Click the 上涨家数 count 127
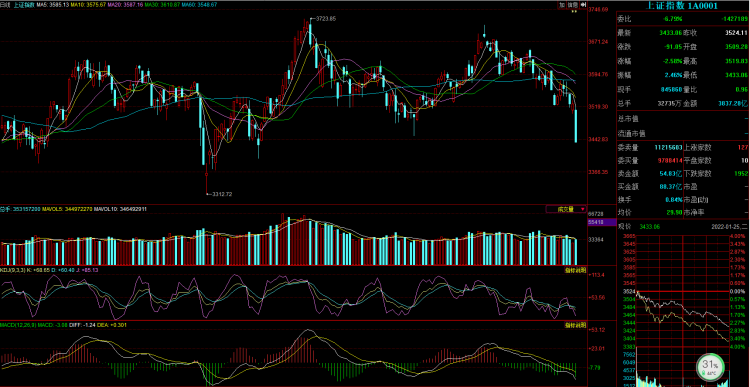 point(743,147)
